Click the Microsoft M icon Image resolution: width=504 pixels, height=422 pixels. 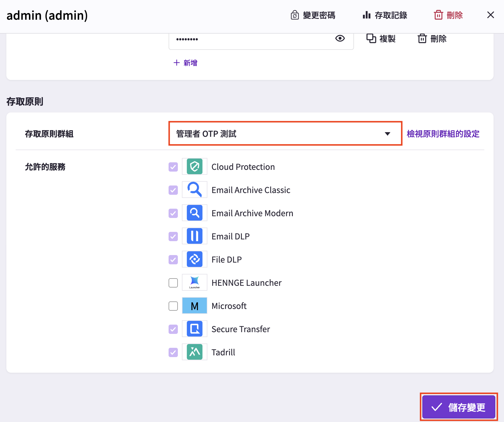tap(195, 305)
